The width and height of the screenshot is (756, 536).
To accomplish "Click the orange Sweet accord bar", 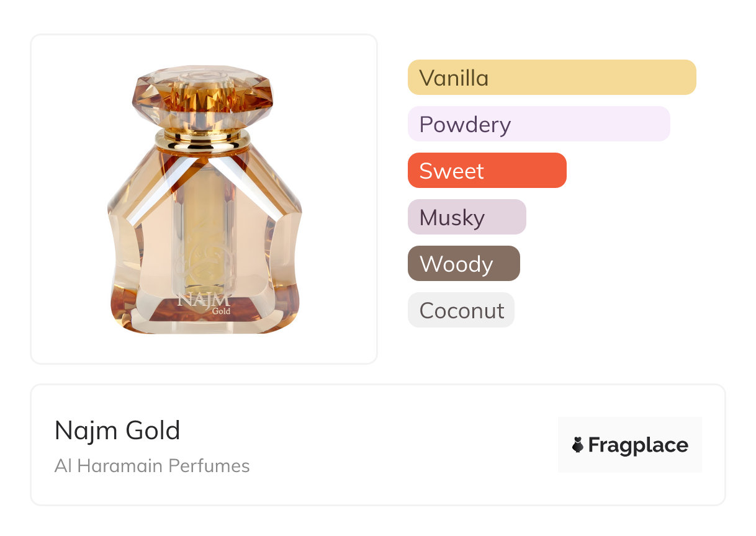I will (x=487, y=171).
